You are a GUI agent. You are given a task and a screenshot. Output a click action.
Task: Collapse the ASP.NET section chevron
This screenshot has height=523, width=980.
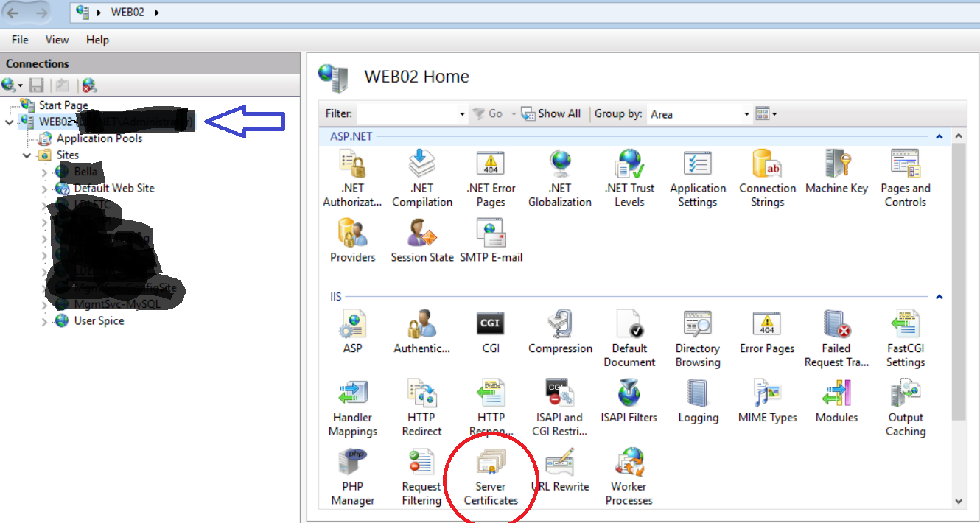tap(939, 136)
